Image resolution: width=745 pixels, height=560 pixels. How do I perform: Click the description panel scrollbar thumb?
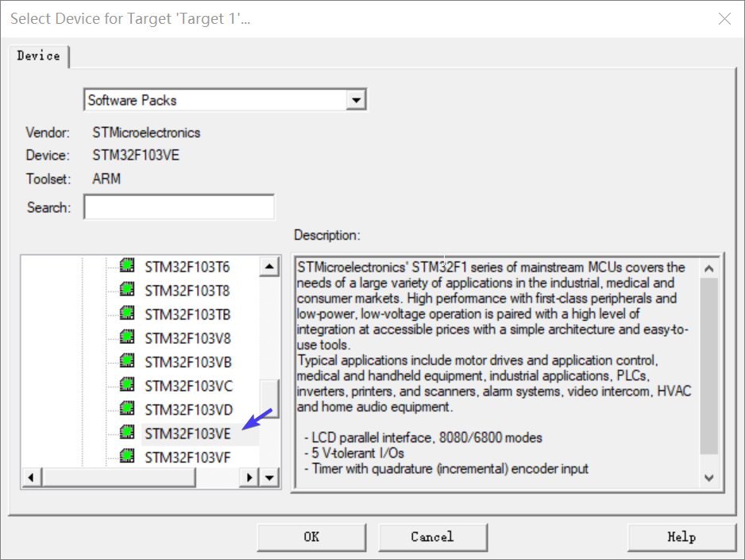[x=709, y=366]
